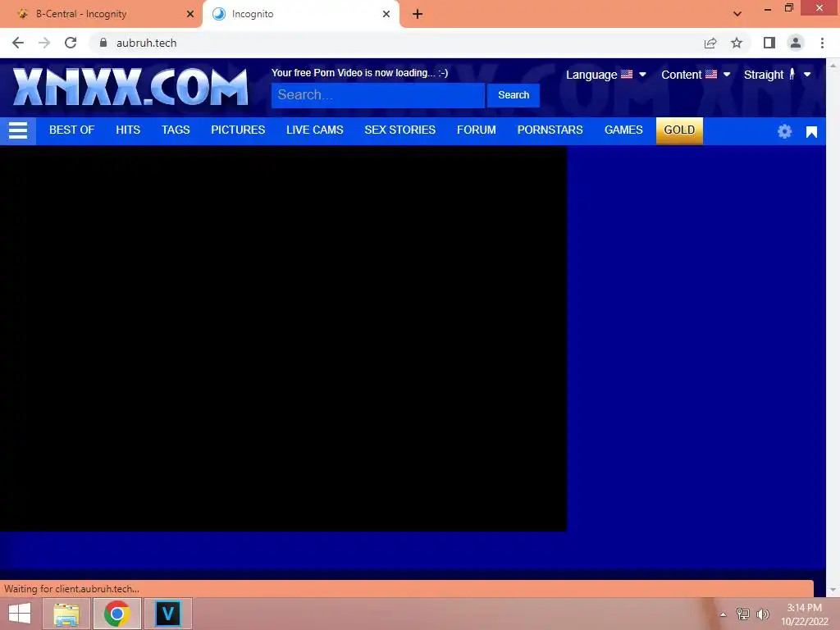Open the Windows Start button
Image resolution: width=840 pixels, height=630 pixels.
pos(20,614)
